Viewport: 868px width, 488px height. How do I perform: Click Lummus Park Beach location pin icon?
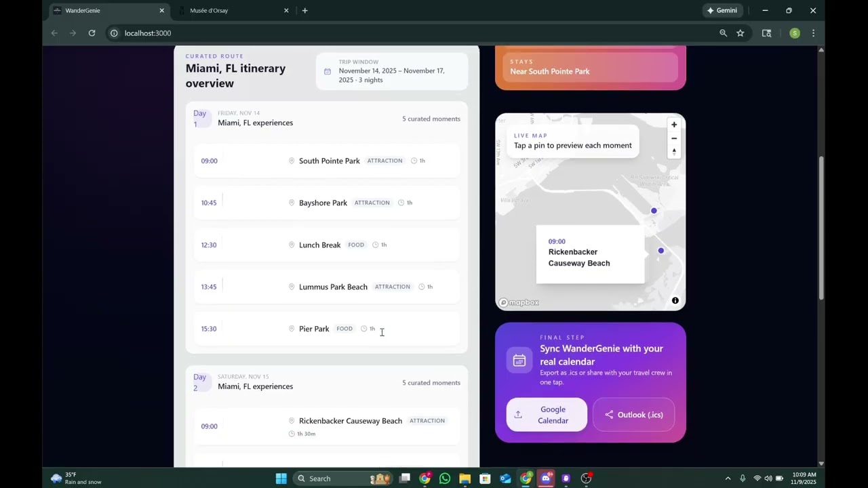point(292,287)
